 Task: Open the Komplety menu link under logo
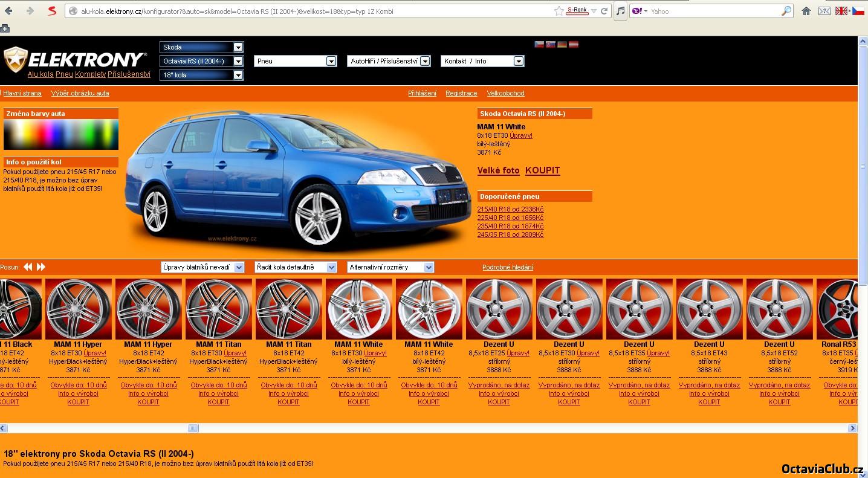90,74
